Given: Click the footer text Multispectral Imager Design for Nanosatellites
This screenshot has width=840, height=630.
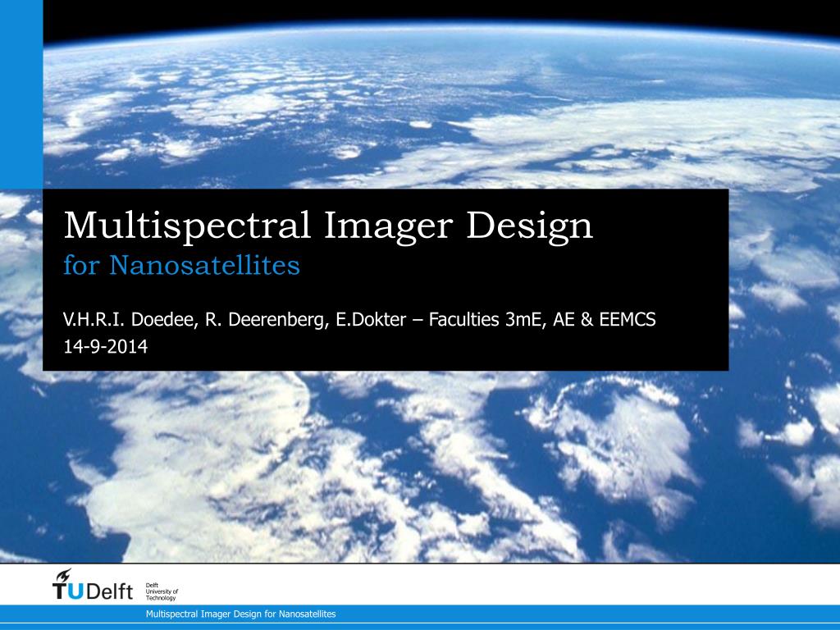Looking at the screenshot, I should [240, 613].
